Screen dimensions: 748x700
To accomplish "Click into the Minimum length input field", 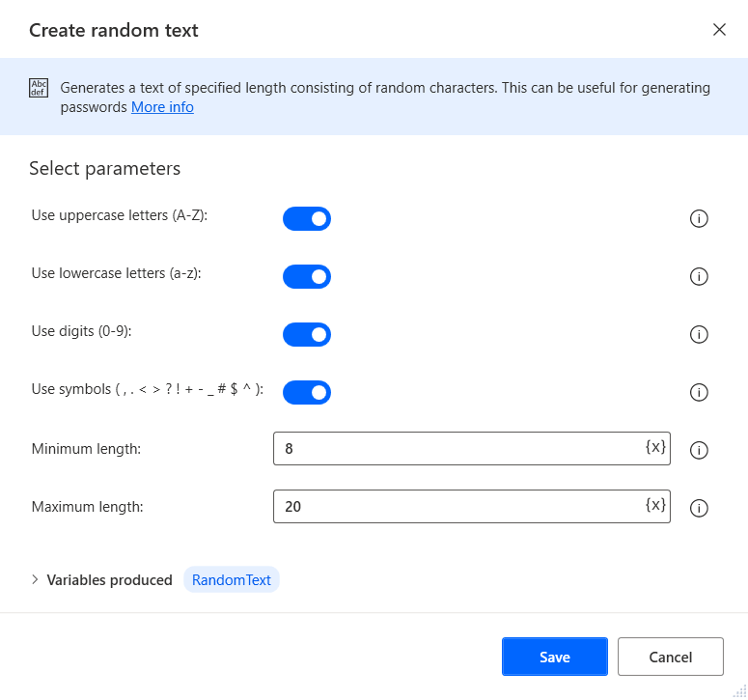I will click(472, 449).
